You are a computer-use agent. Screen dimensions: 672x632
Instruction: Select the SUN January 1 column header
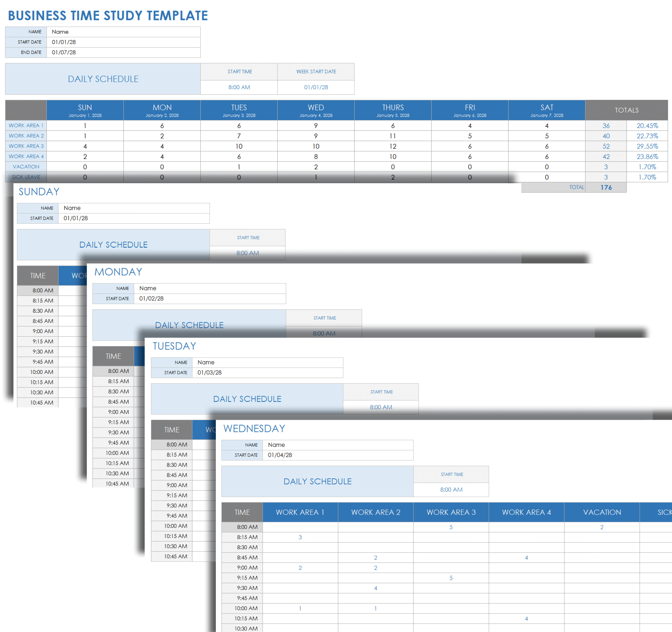[85, 110]
